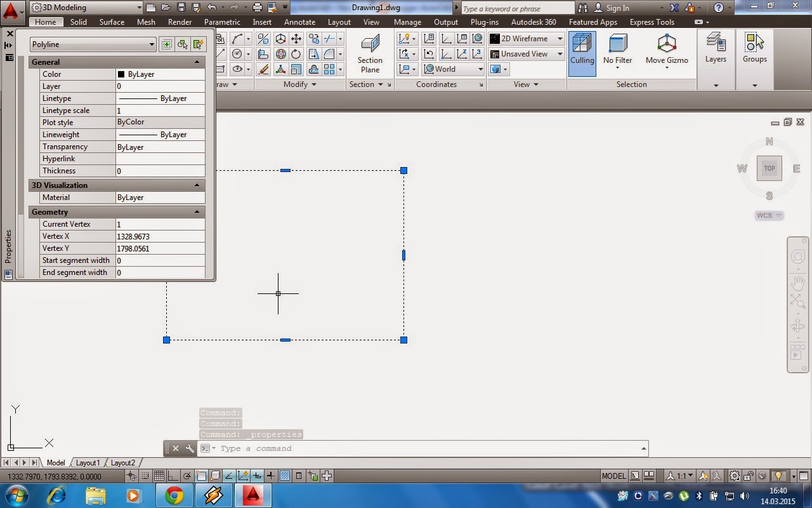Select the Erase tool in Modify panel
Image resolution: width=812 pixels, height=508 pixels.
(263, 70)
